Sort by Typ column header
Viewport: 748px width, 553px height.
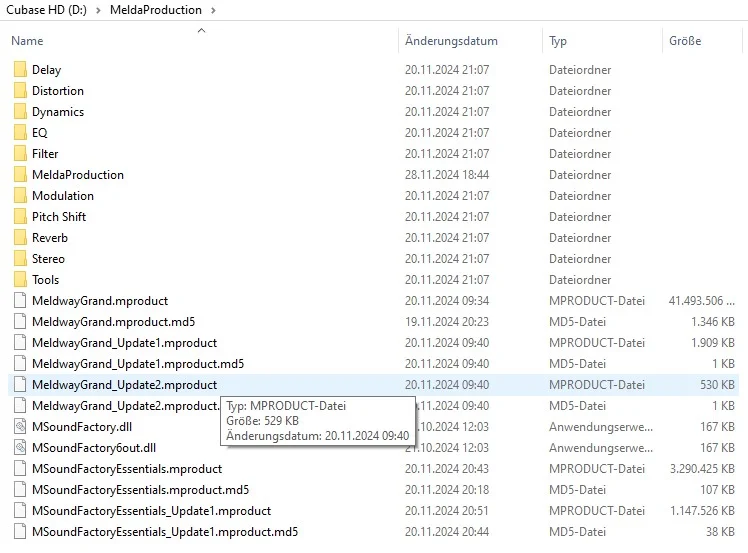click(x=558, y=41)
